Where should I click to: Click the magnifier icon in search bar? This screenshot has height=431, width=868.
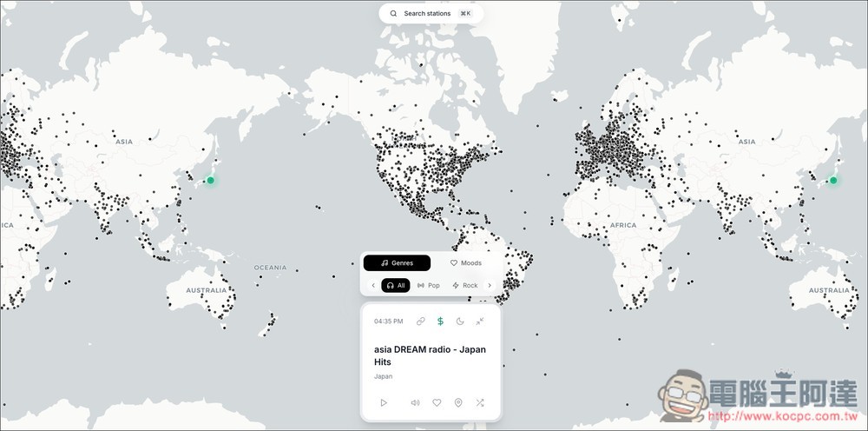[393, 14]
